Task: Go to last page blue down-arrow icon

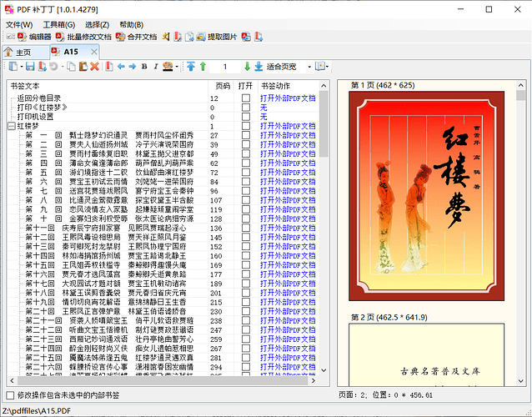Action: 258,67
